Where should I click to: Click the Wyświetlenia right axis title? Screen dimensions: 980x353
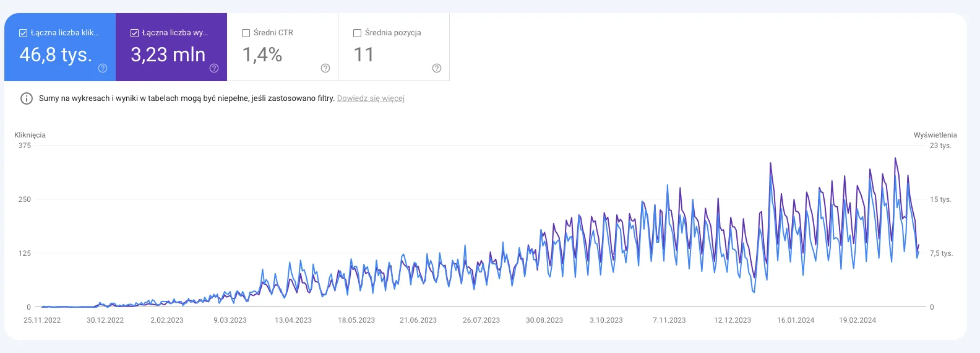coord(935,135)
